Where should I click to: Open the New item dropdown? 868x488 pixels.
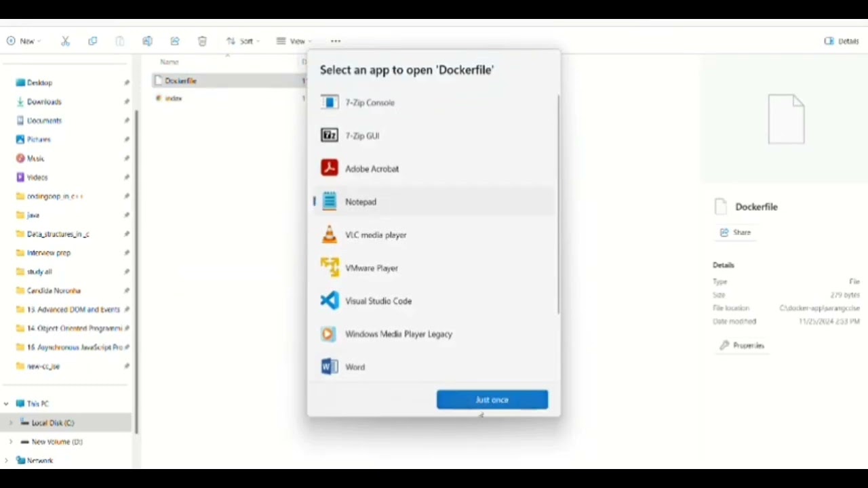(24, 41)
